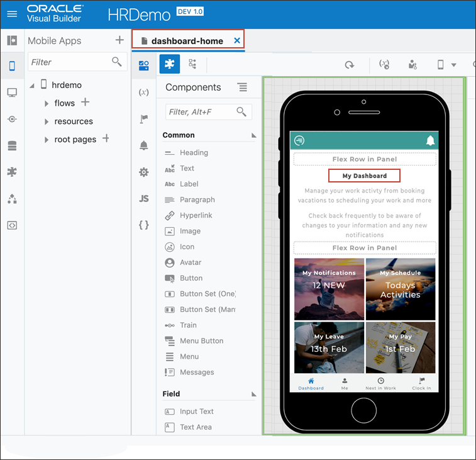Open the Actions flag editor tab
This screenshot has height=460, width=476.
pyautogui.click(x=143, y=119)
